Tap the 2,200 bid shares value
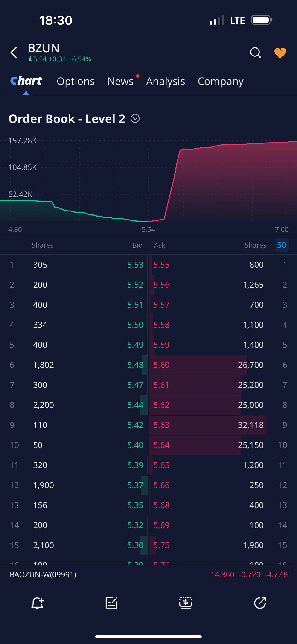The height and width of the screenshot is (644, 297). click(x=44, y=405)
